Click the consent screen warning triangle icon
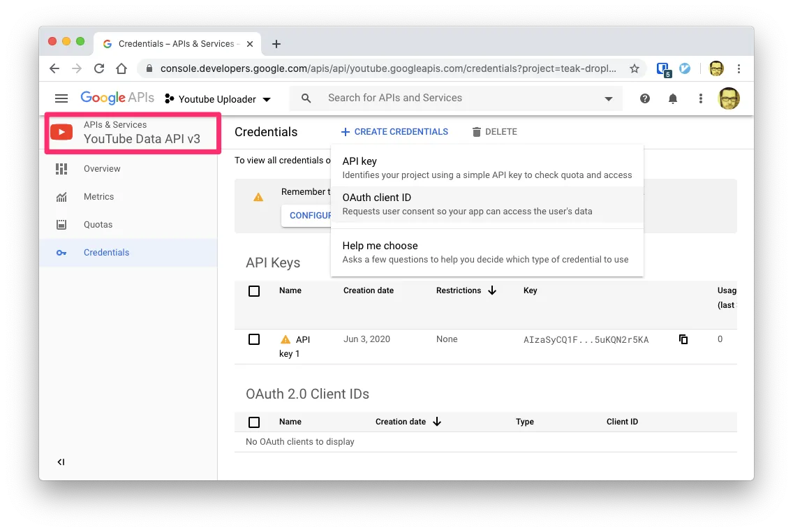 point(258,197)
